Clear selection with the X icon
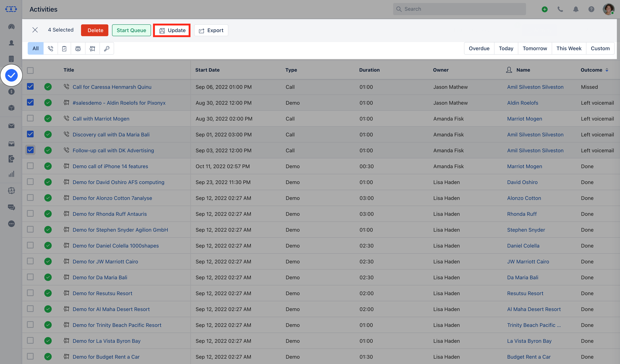The height and width of the screenshot is (364, 620). click(x=35, y=30)
